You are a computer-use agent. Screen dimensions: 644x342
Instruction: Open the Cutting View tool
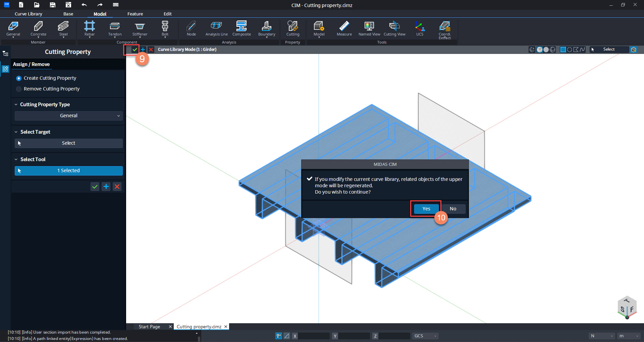[394, 29]
